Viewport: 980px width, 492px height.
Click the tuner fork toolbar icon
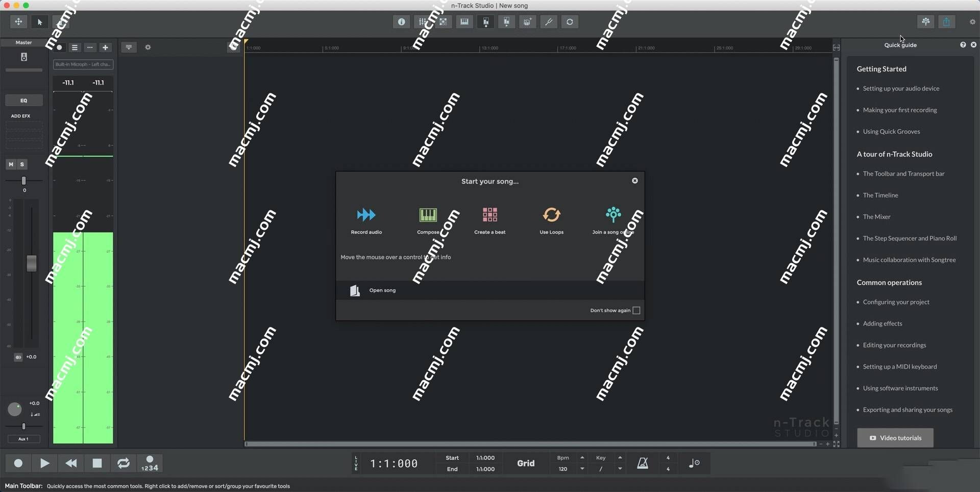tap(549, 22)
